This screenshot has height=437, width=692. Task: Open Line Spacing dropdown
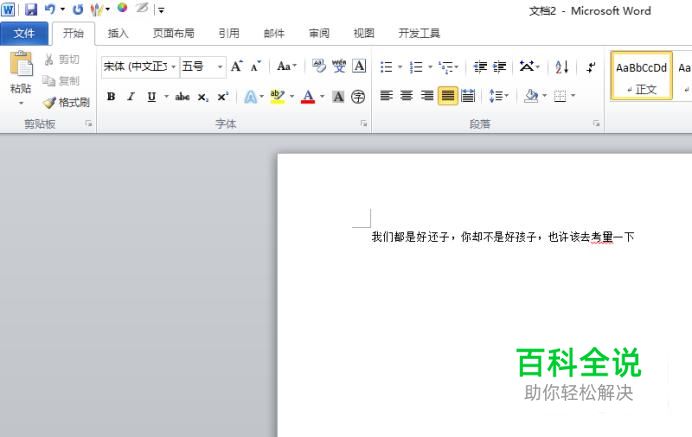(499, 96)
